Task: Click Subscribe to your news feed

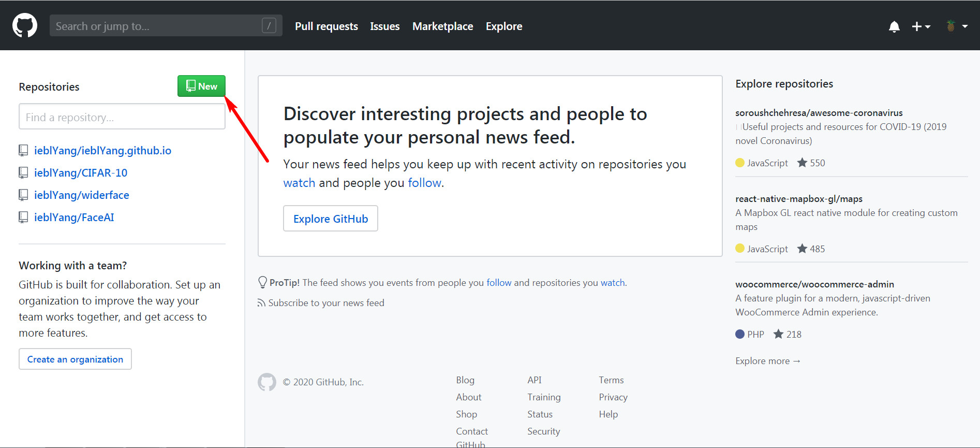Action: point(326,303)
